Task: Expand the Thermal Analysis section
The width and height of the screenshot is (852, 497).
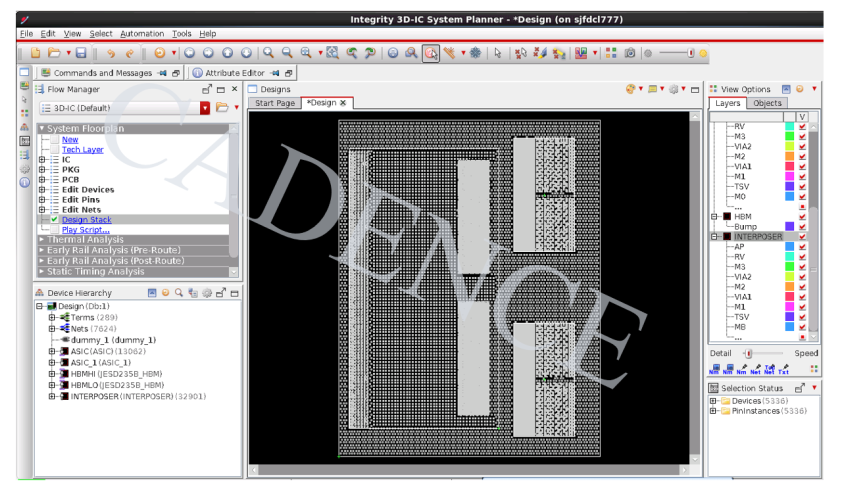Action: point(84,240)
